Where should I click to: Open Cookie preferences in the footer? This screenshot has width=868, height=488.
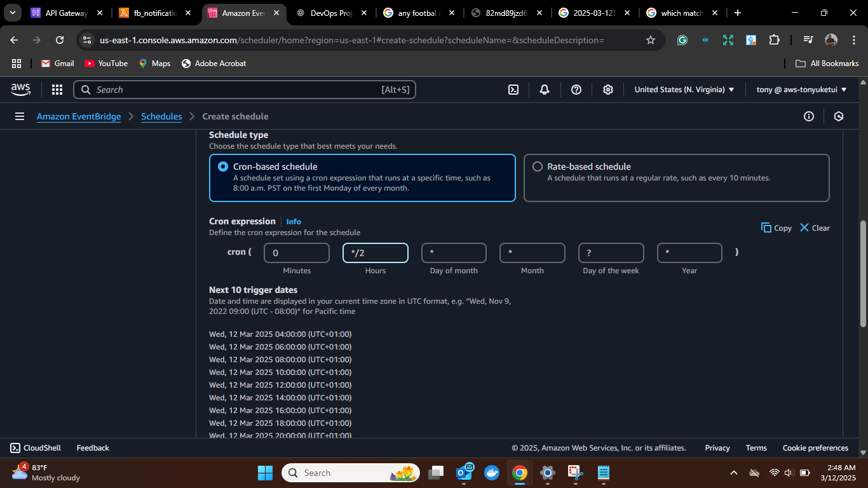815,448
